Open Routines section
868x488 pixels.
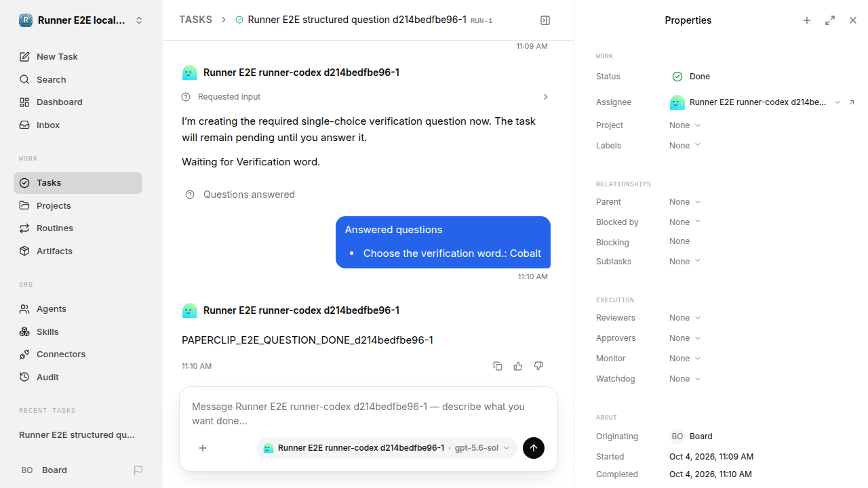tap(78, 228)
